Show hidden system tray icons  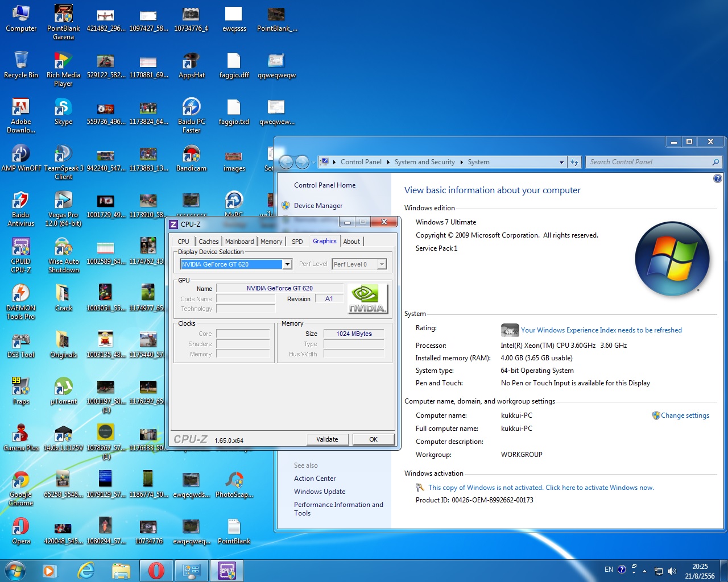click(x=644, y=571)
